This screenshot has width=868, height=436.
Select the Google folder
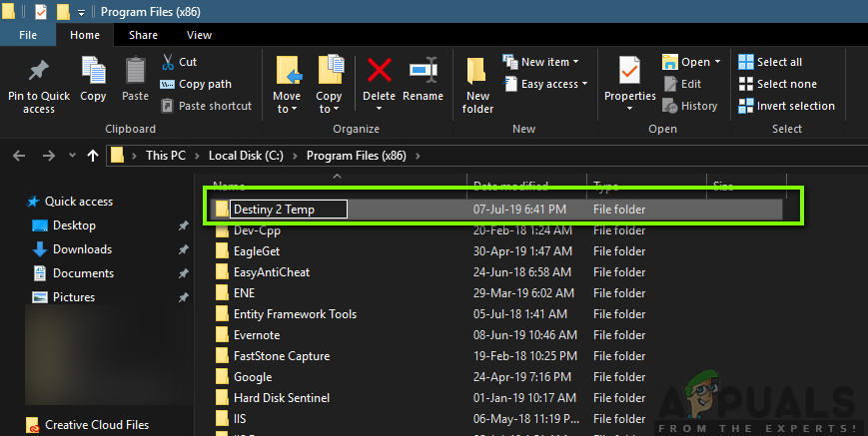pyautogui.click(x=253, y=377)
